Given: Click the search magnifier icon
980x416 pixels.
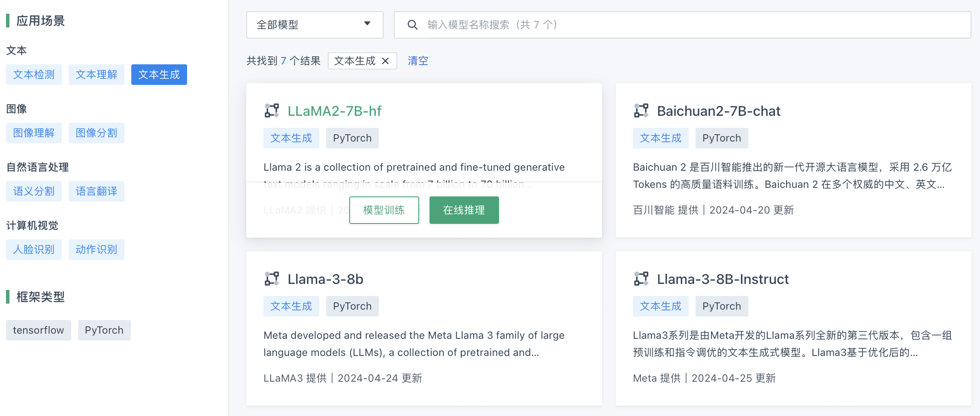Looking at the screenshot, I should tap(412, 25).
